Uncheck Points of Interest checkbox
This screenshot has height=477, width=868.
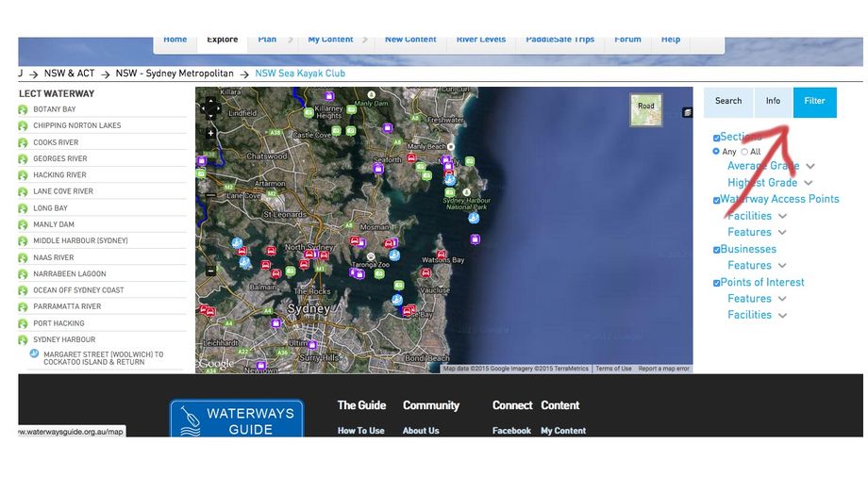(716, 284)
